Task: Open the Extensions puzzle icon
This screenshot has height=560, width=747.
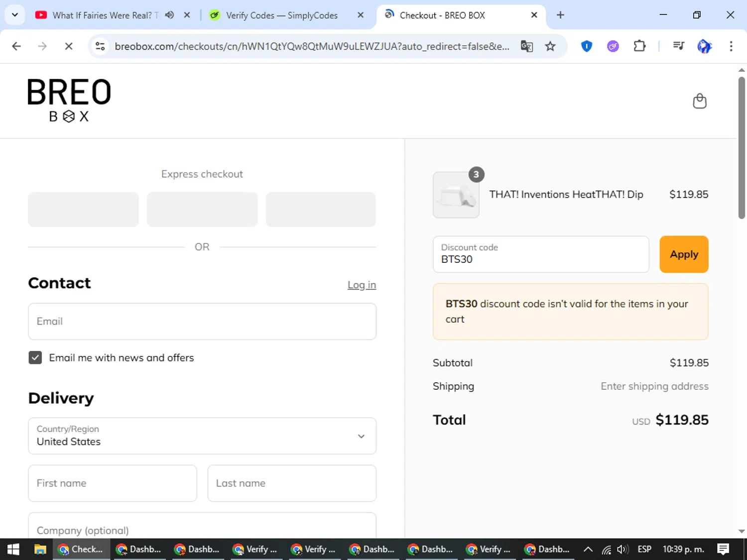Action: (x=639, y=46)
